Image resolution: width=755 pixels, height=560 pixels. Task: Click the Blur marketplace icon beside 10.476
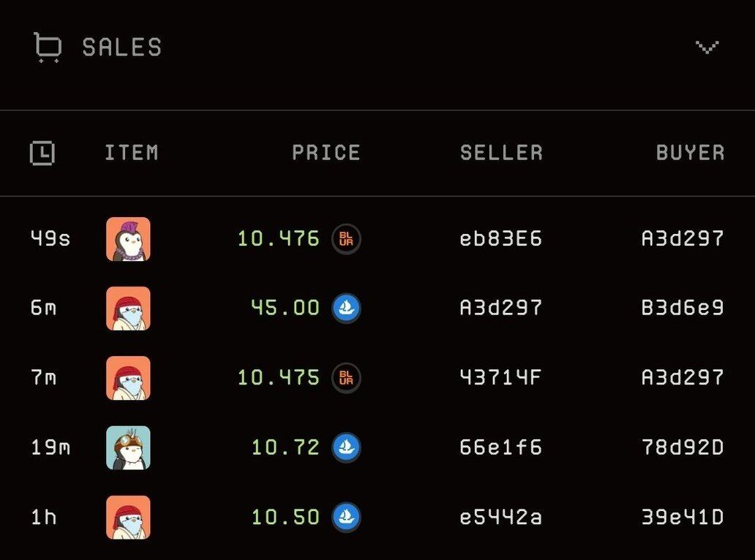(x=346, y=238)
